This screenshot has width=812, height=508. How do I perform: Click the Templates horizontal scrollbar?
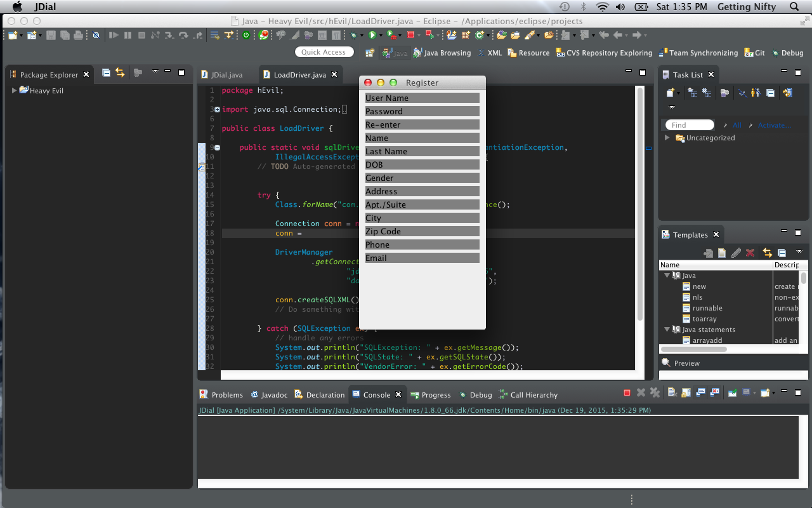(x=693, y=349)
